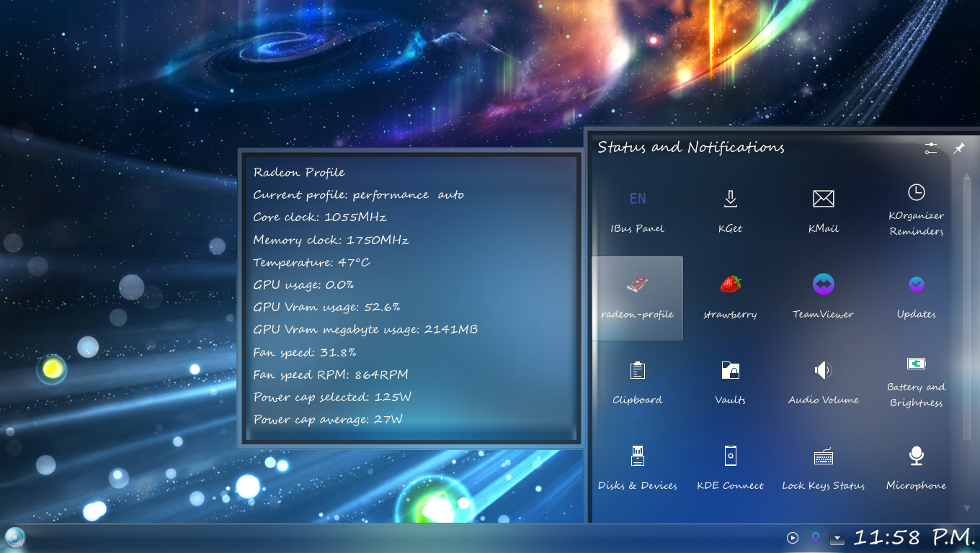Screen dimensions: 980x553
Task: Open the KDE Connect entry
Action: tap(730, 469)
